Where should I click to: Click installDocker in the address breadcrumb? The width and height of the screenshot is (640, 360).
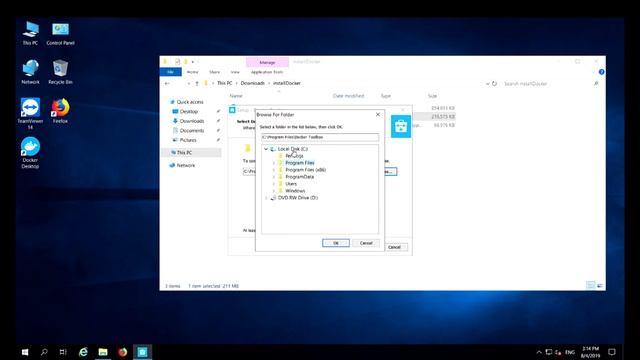pos(287,83)
